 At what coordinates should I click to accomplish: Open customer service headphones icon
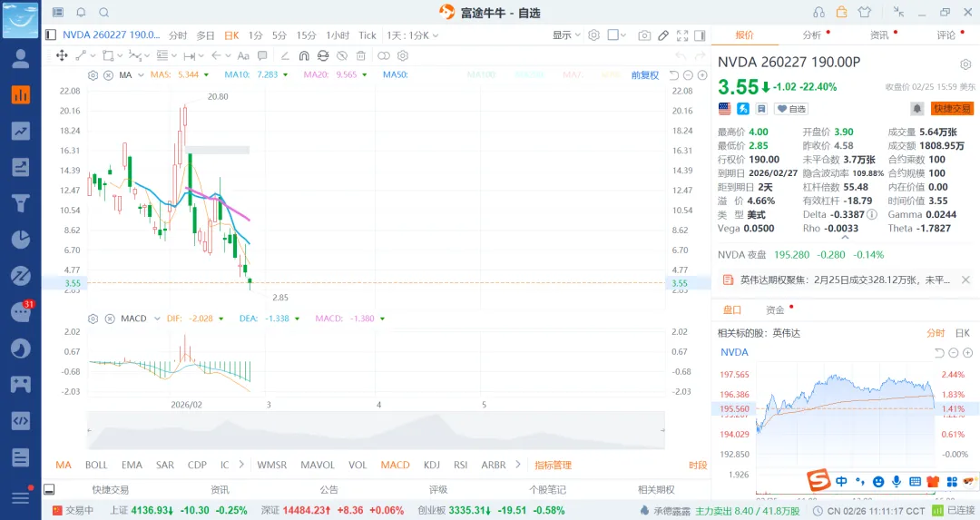(x=818, y=12)
